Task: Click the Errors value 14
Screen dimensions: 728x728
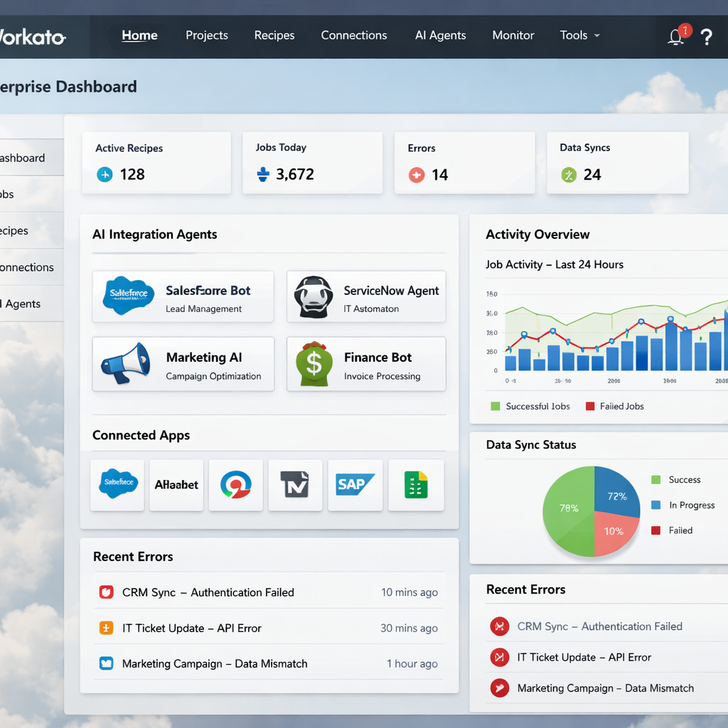Action: tap(439, 175)
